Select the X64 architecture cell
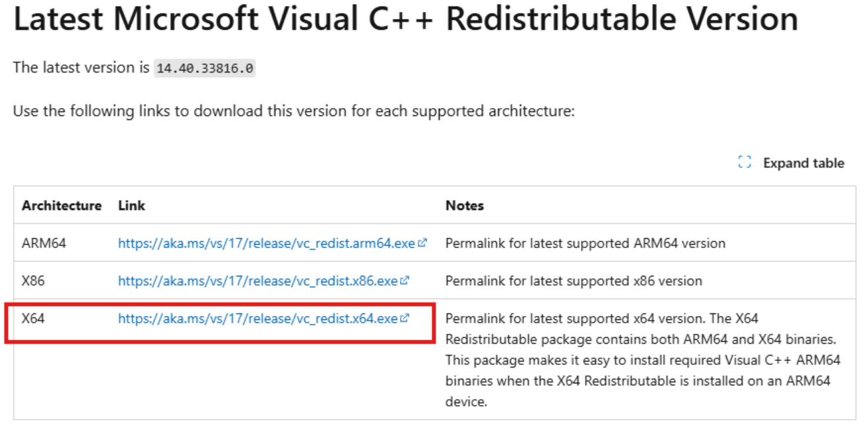 tap(33, 318)
